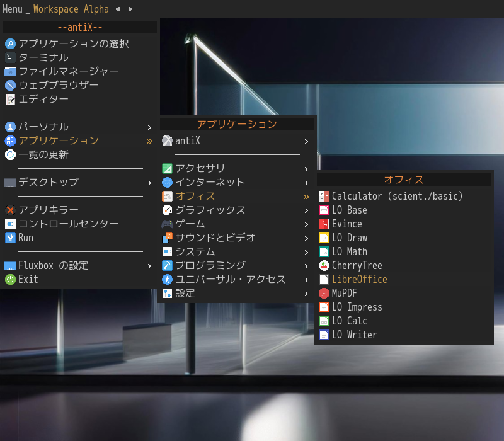Expand the サウンドとビデオ submenu arrow
Image resolution: width=504 pixels, height=441 pixels.
click(306, 239)
